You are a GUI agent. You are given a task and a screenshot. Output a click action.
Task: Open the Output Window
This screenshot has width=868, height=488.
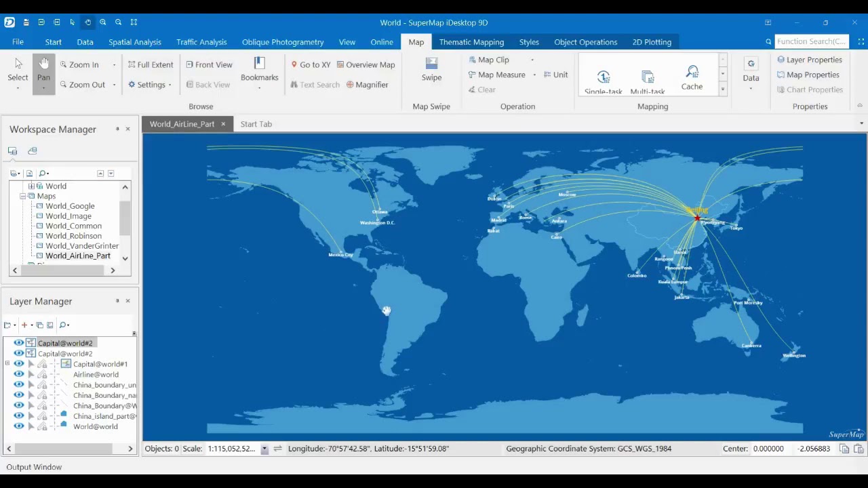34,467
